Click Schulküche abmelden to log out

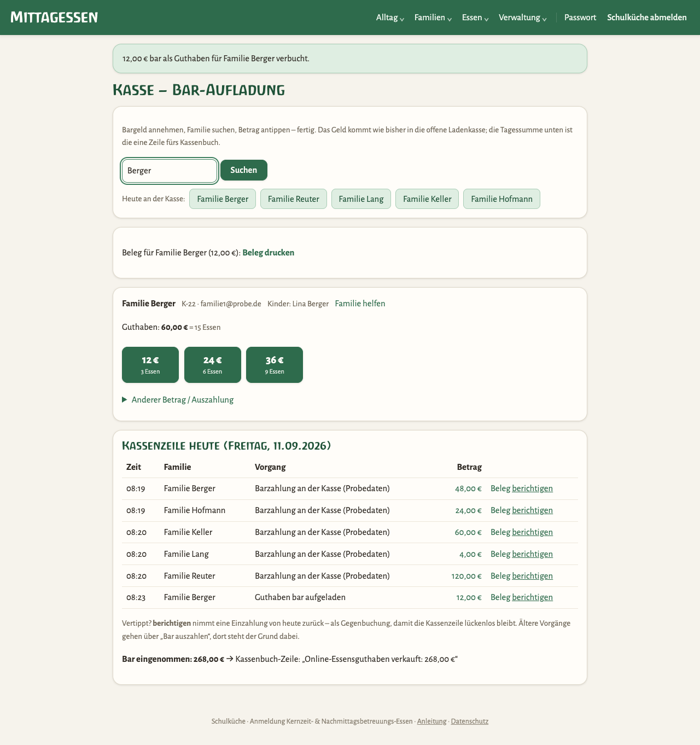click(x=647, y=18)
